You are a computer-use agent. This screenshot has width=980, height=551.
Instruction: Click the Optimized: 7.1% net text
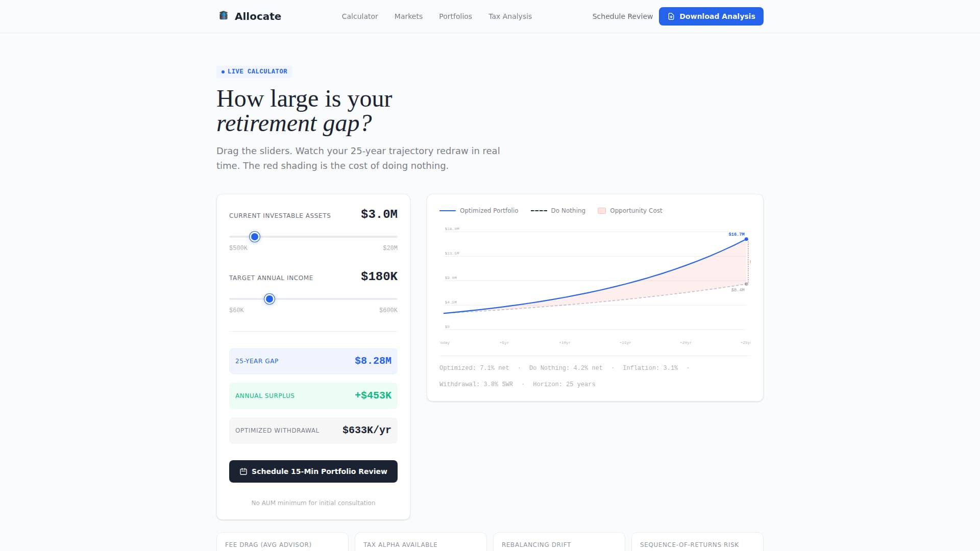(474, 368)
